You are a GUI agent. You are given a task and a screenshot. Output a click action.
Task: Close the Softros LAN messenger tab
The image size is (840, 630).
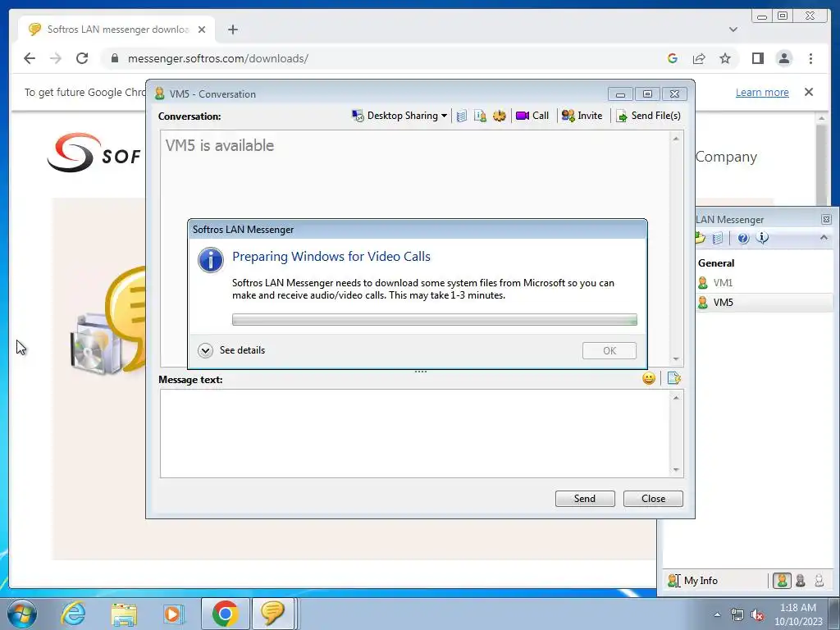click(x=202, y=30)
